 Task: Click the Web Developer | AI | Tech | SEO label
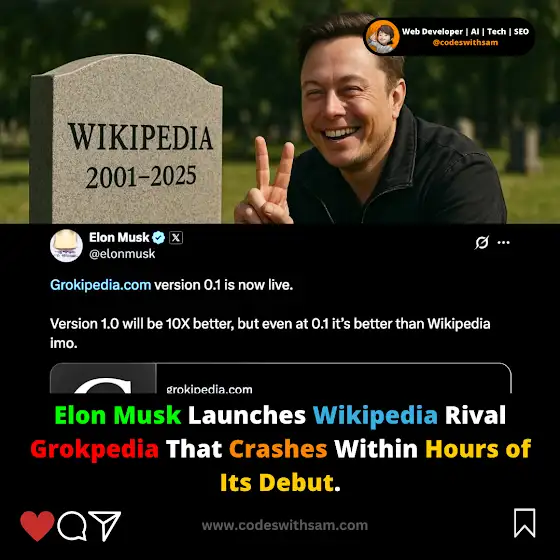click(x=465, y=31)
